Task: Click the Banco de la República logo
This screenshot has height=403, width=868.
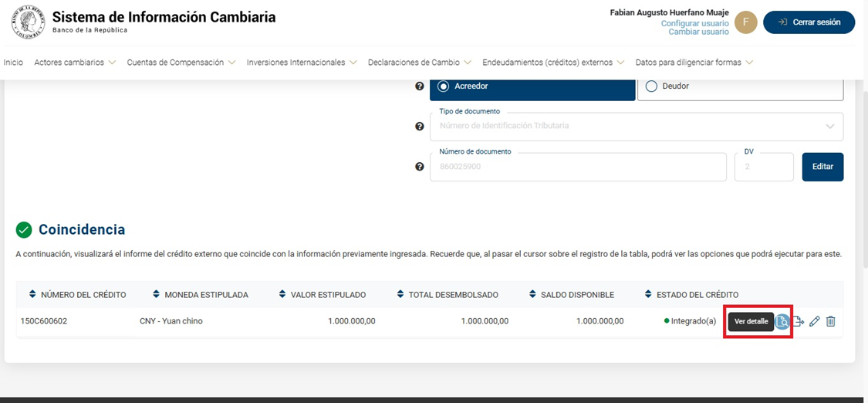Action: coord(28,22)
